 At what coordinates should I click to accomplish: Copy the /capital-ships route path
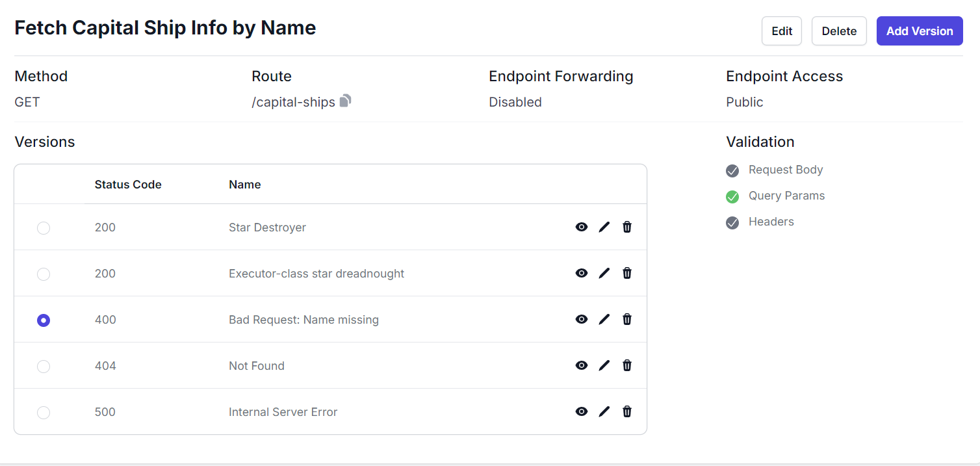click(x=346, y=101)
